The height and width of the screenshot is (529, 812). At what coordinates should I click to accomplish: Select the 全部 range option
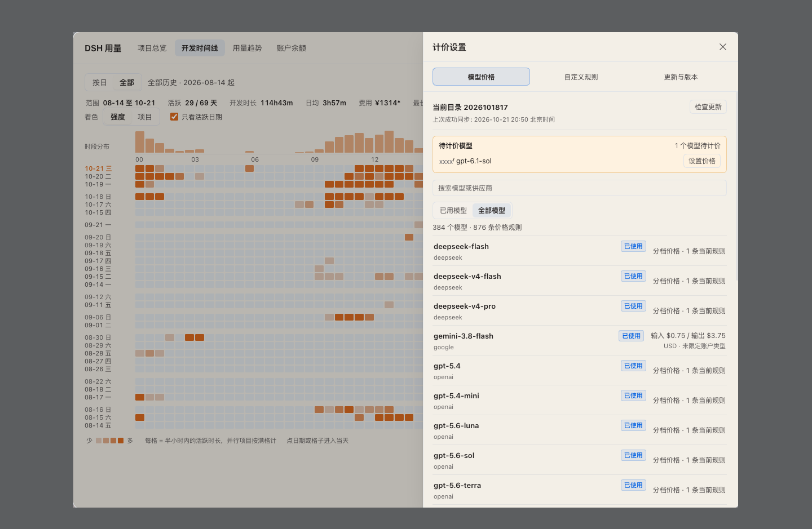tap(127, 83)
